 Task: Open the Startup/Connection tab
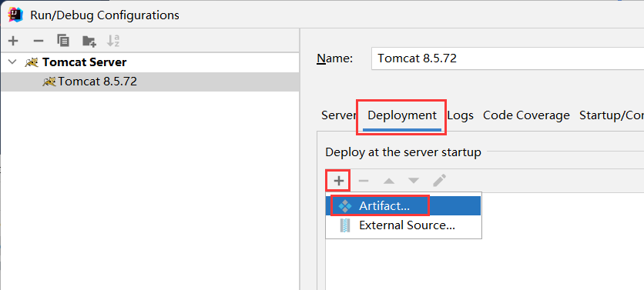[612, 115]
